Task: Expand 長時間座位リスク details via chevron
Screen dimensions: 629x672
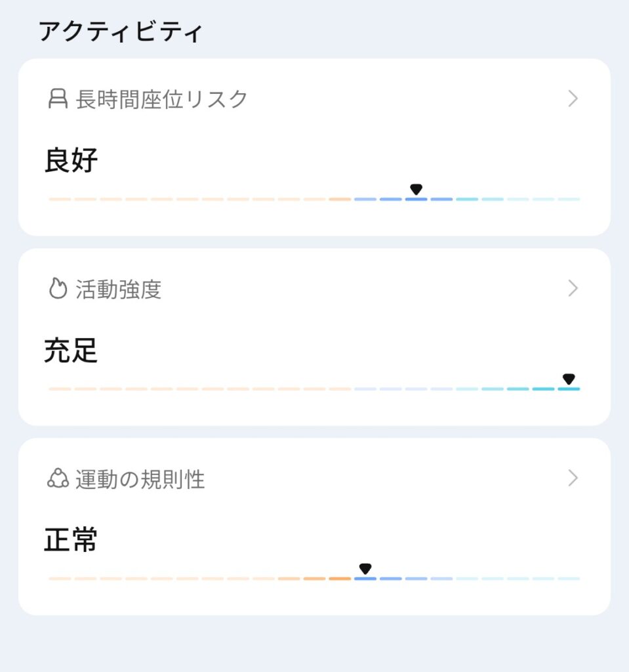Action: (x=573, y=99)
